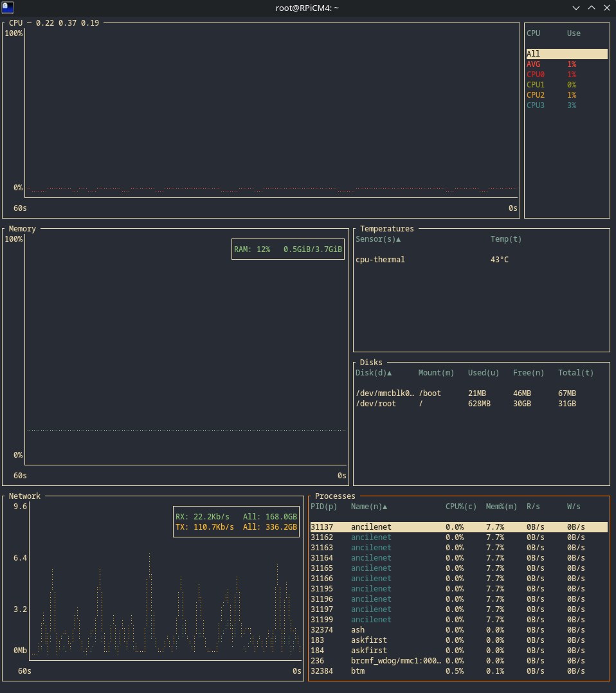
Task: Select process 31163 ancilenet row
Action: (458, 548)
